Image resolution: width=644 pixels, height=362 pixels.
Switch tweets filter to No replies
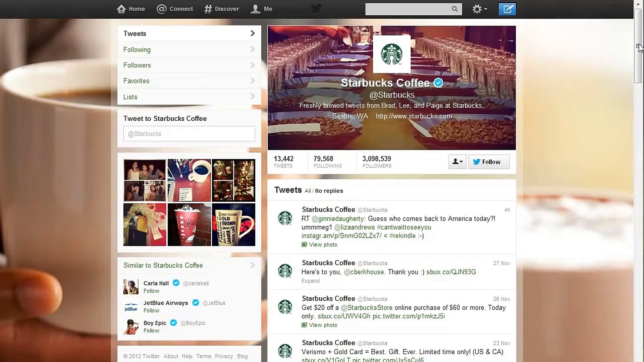click(x=329, y=191)
